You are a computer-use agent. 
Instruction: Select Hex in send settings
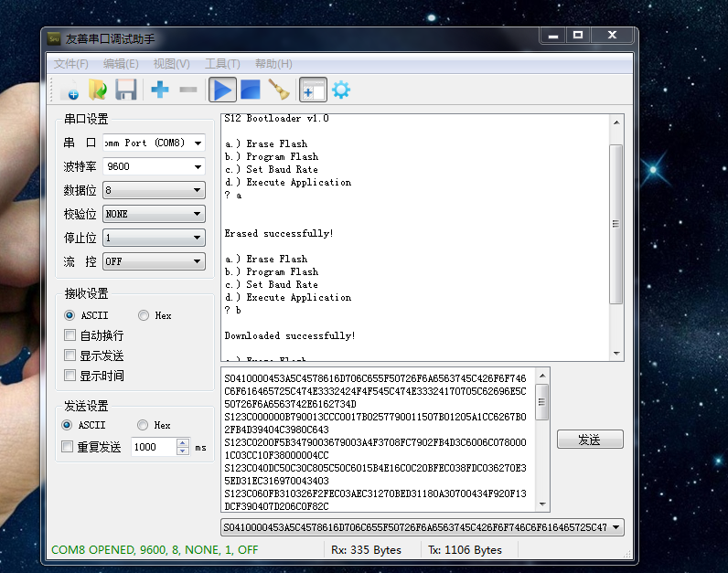tap(155, 425)
